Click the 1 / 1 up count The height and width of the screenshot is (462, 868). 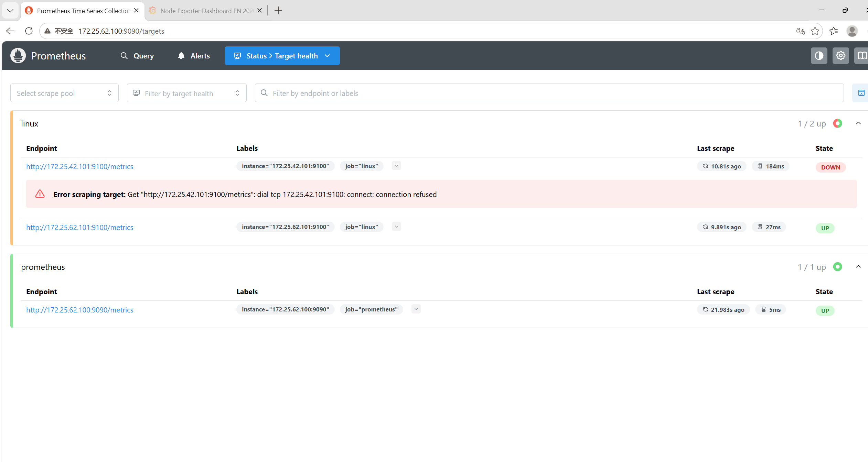click(x=812, y=267)
